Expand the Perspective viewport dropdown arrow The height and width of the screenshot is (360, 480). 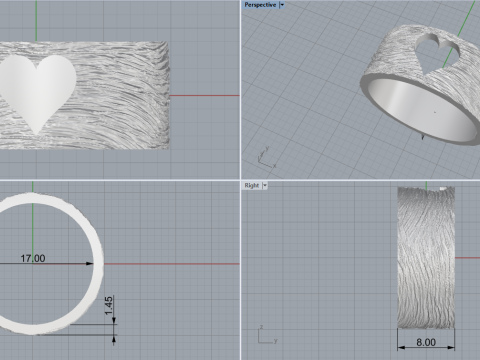[282, 5]
